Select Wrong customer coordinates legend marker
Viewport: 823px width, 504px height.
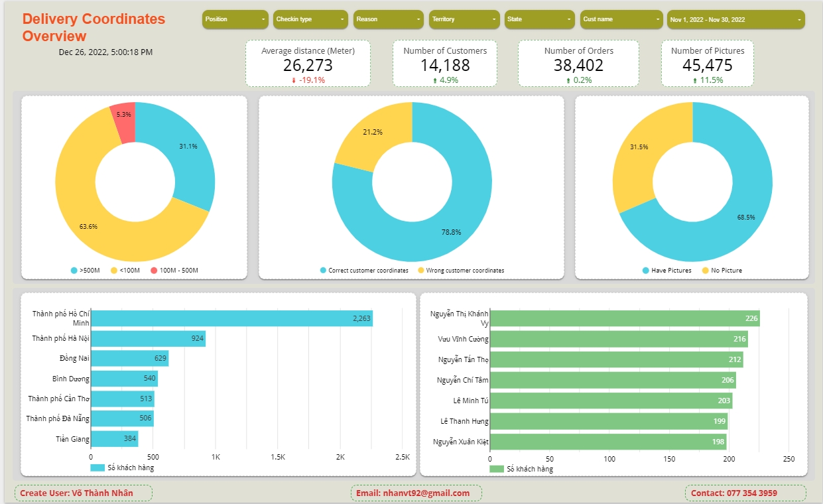pos(421,271)
